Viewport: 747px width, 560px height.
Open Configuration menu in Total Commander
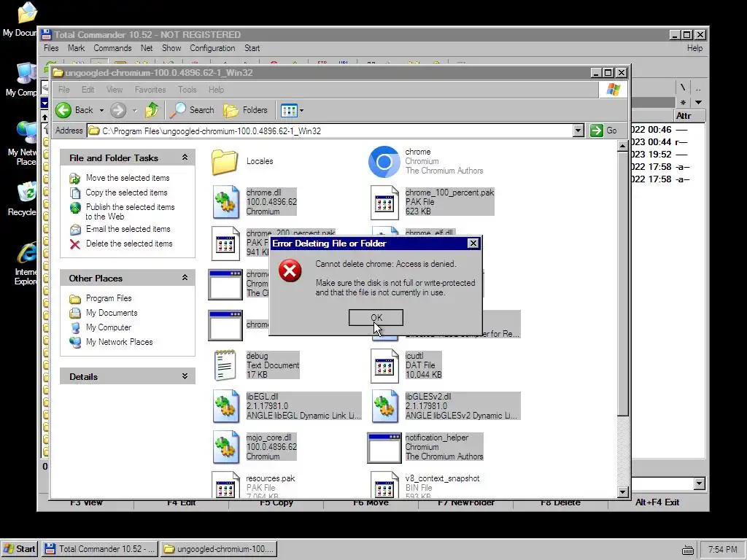click(x=212, y=48)
